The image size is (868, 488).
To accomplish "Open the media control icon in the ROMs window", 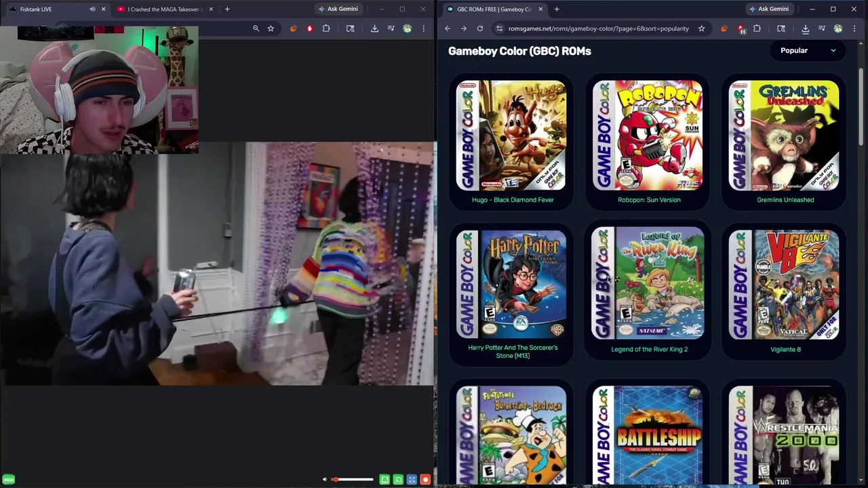I will [821, 28].
